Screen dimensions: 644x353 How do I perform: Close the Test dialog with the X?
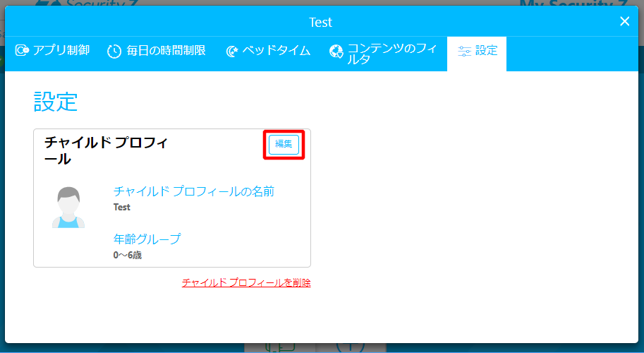(x=624, y=21)
